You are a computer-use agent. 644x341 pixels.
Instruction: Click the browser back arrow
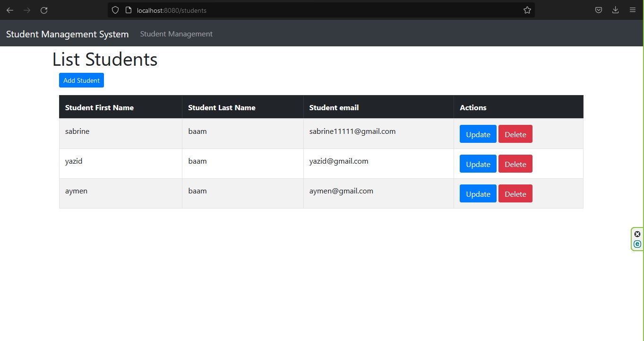pyautogui.click(x=10, y=10)
